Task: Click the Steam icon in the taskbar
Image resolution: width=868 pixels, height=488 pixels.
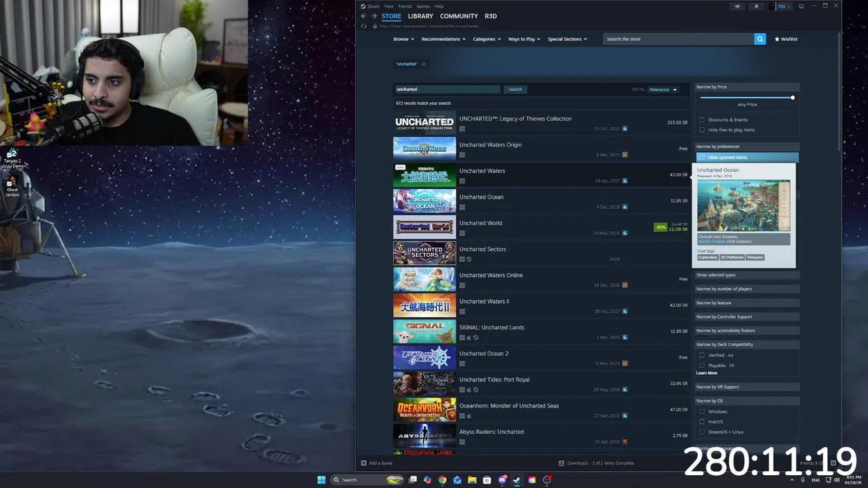Action: (517, 480)
